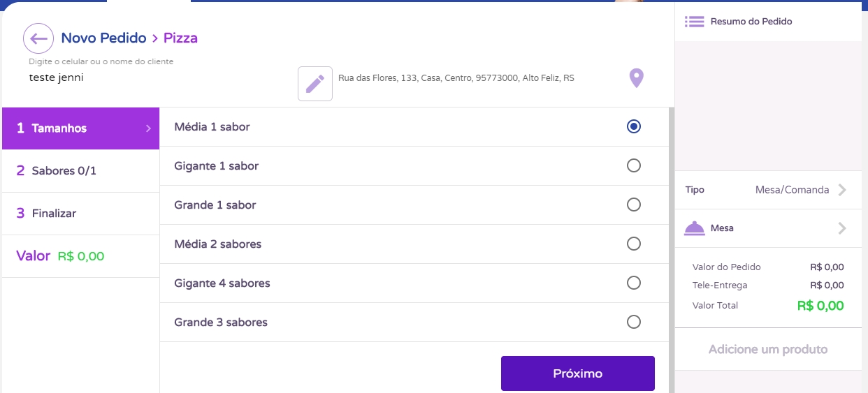Open the Tamanhos step chevron
Screen dimensions: 868x393
[x=148, y=128]
